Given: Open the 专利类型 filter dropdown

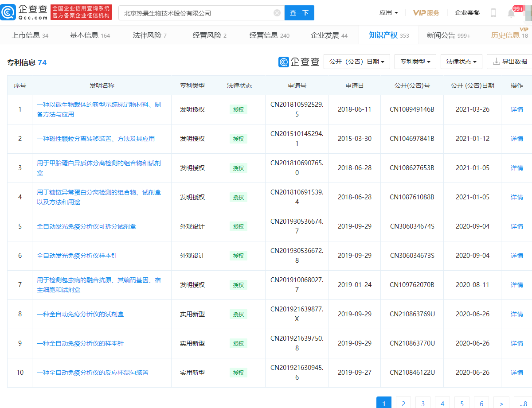Looking at the screenshot, I should 415,62.
